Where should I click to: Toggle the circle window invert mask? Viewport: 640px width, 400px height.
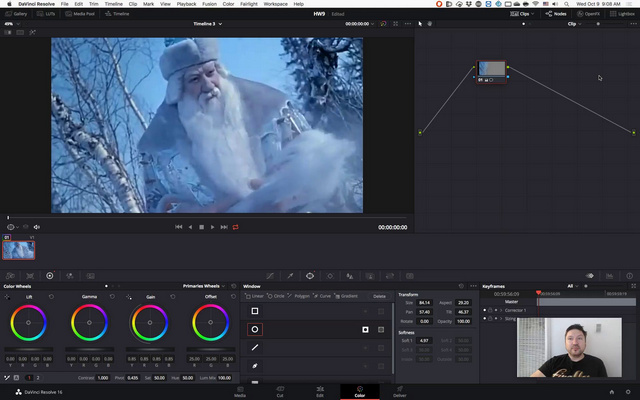click(x=366, y=329)
